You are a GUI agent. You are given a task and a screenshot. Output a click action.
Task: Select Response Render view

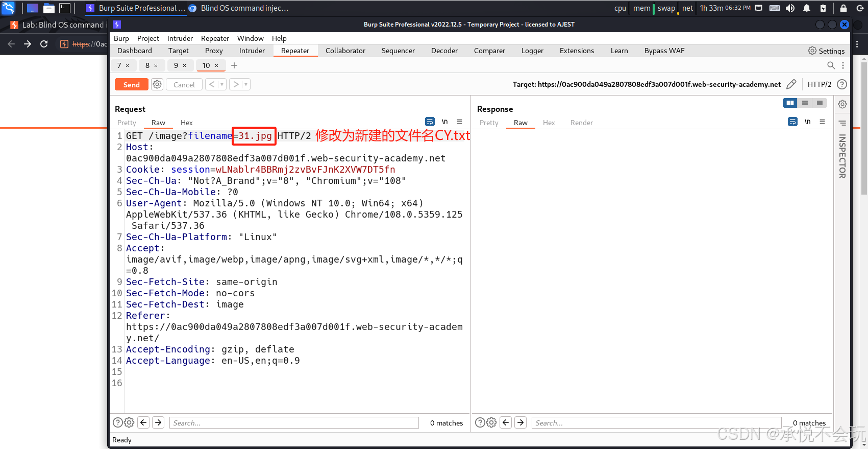tap(582, 123)
